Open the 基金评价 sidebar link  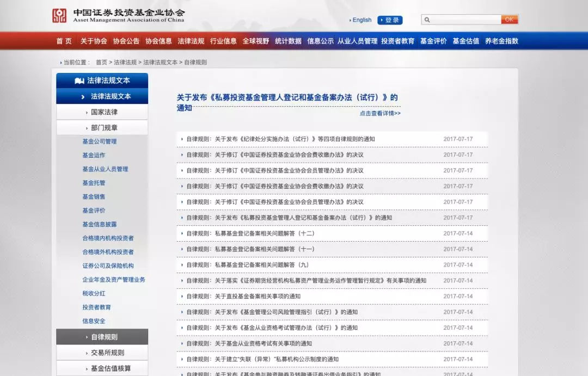(94, 211)
